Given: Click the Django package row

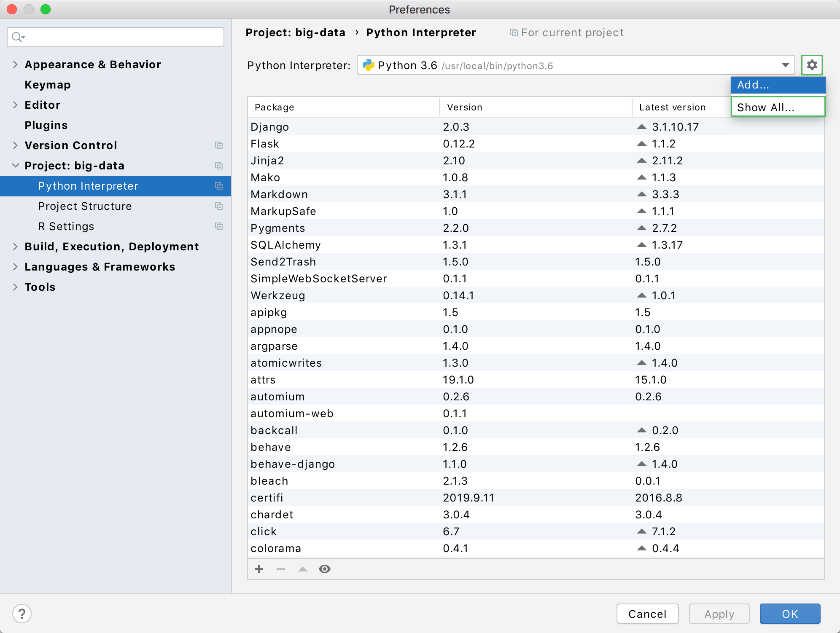Looking at the screenshot, I should click(536, 127).
